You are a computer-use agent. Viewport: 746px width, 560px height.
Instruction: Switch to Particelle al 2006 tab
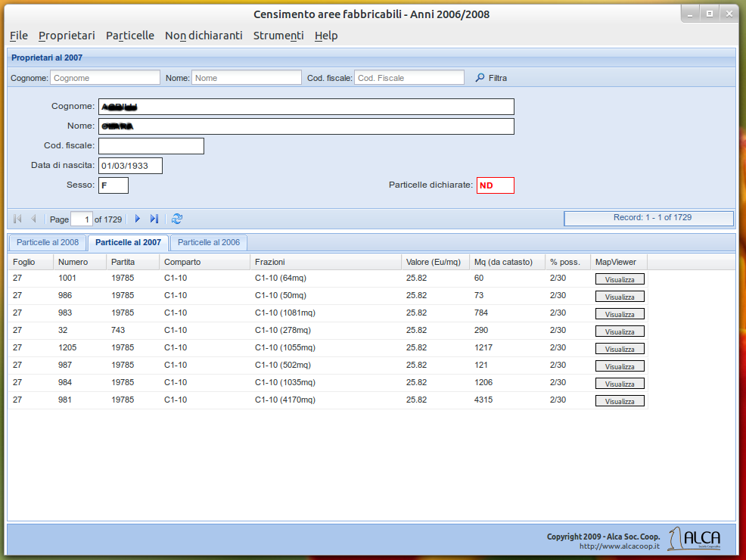tap(208, 243)
